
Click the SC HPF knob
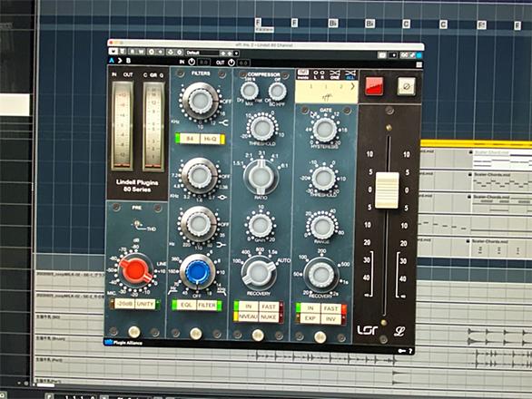[277, 91]
